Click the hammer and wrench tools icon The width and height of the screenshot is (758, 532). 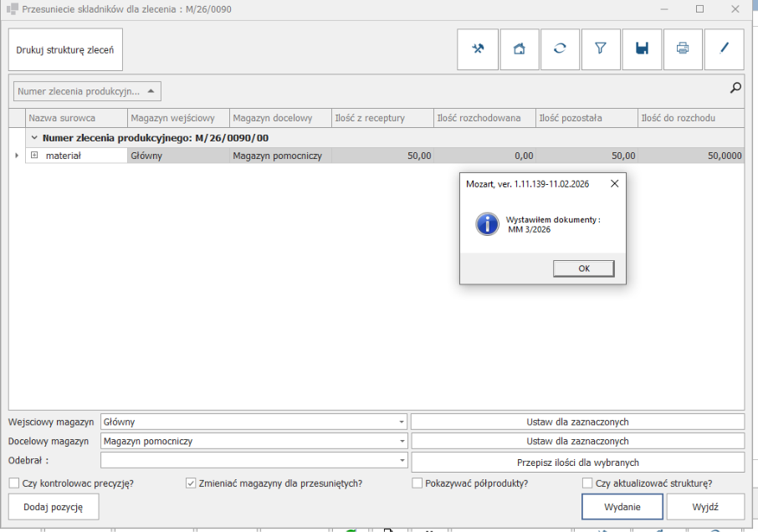click(x=478, y=49)
